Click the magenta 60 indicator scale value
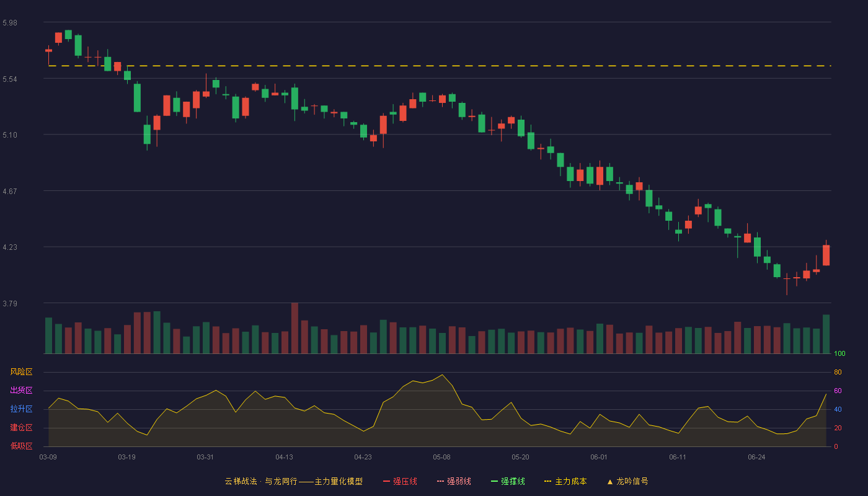868x496 pixels. 838,391
